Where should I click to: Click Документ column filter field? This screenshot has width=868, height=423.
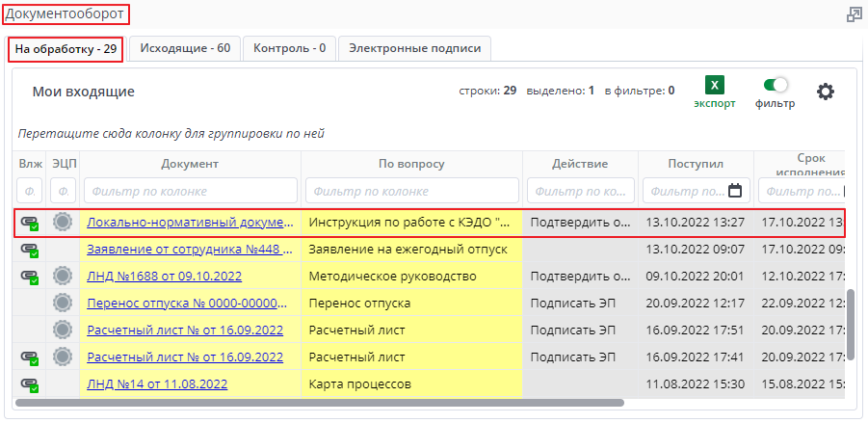190,191
